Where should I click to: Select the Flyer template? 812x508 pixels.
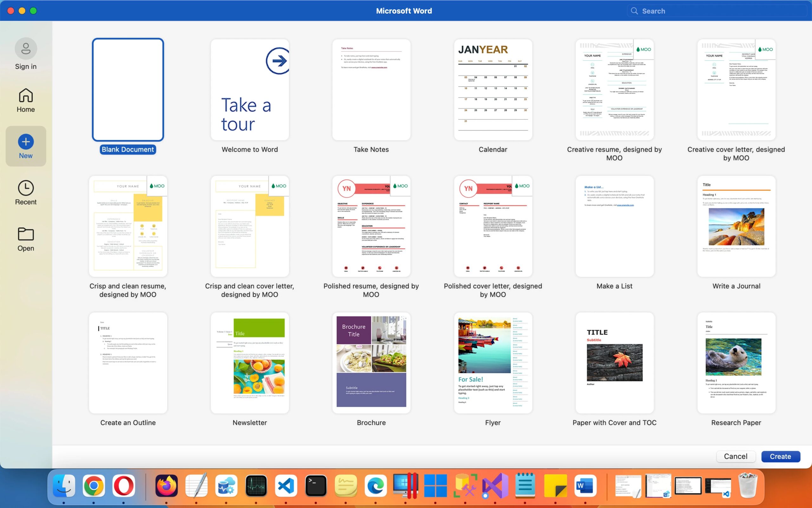(493, 363)
